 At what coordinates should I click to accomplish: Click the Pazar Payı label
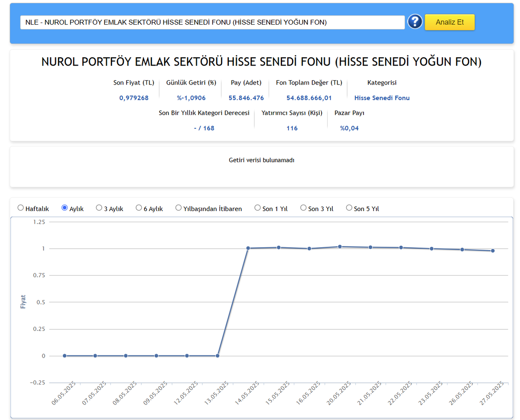click(349, 113)
